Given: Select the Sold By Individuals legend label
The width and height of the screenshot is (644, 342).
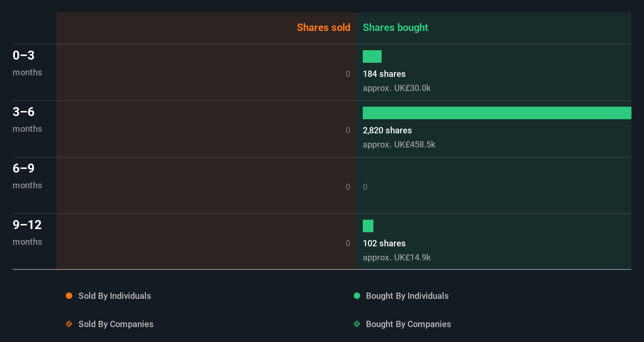Looking at the screenshot, I should (115, 296).
